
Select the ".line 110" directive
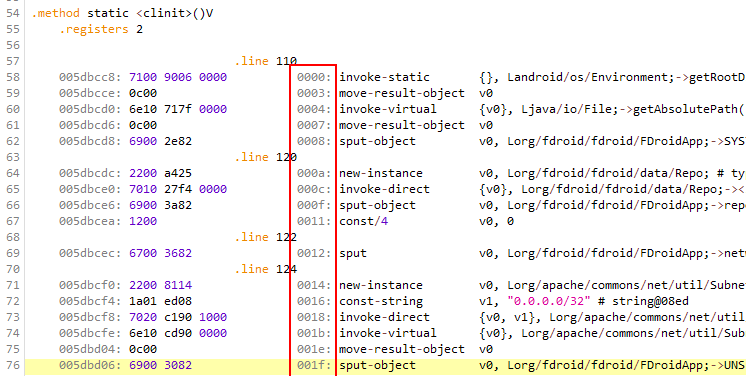coord(266,61)
